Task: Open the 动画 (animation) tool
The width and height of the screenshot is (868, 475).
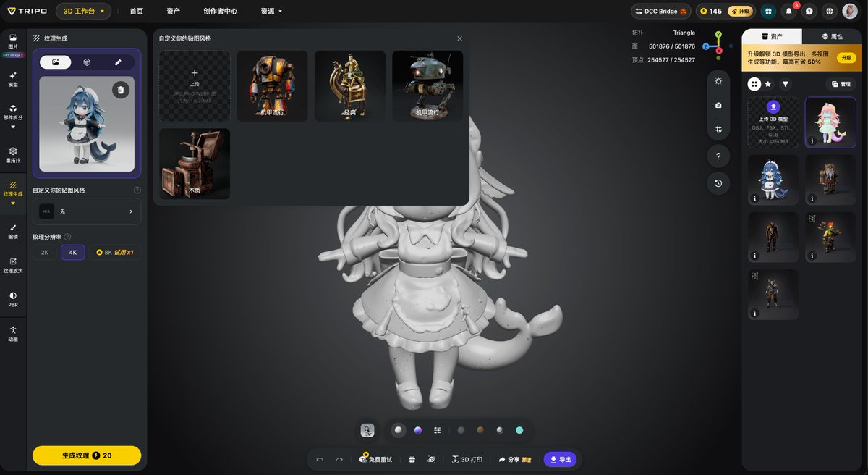Action: click(x=13, y=333)
